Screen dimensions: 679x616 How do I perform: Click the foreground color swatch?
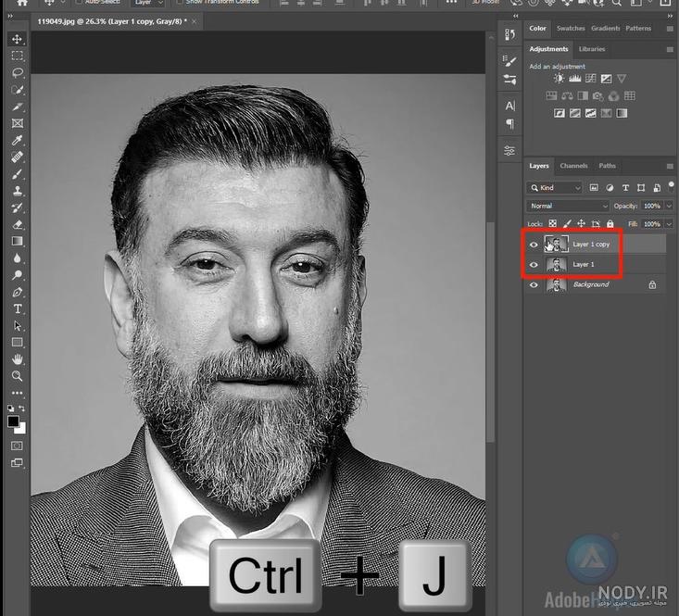click(x=13, y=421)
